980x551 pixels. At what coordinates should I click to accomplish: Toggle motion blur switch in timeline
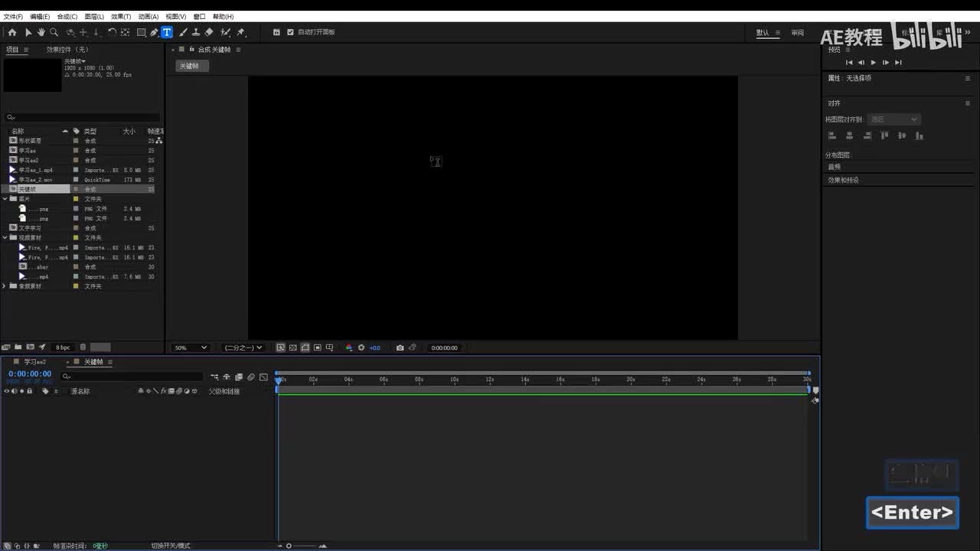(x=251, y=377)
